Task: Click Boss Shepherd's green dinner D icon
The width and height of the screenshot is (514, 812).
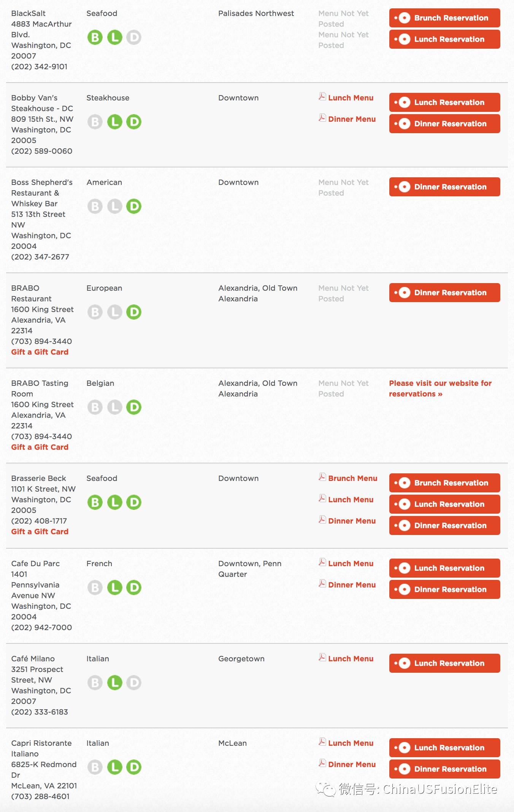Action: click(134, 206)
